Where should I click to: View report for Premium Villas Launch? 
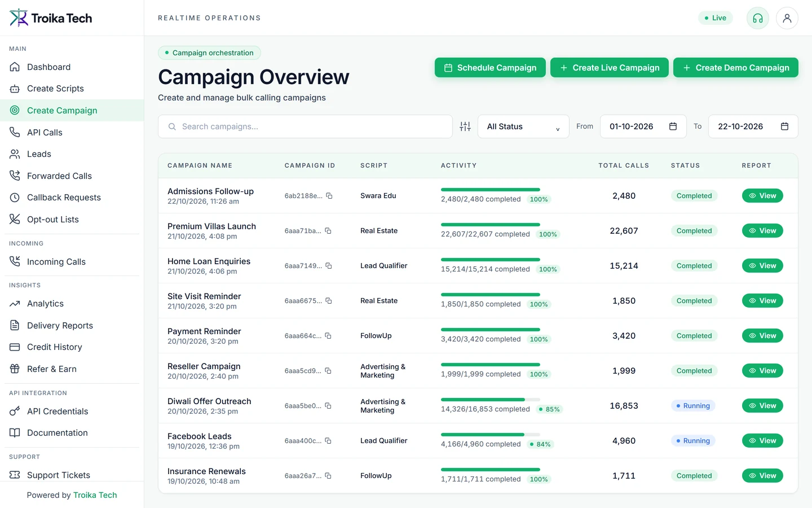pos(762,231)
